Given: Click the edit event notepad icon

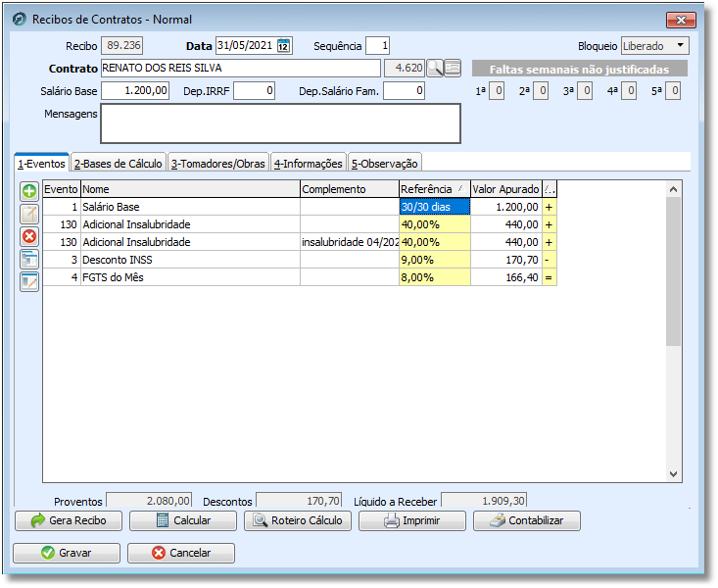Looking at the screenshot, I should tap(29, 214).
